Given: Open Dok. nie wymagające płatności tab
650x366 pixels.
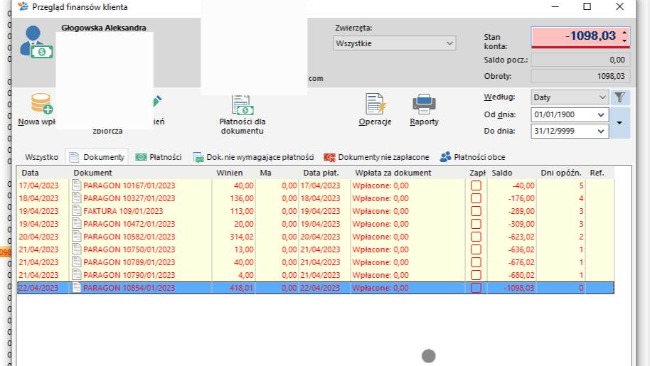Looking at the screenshot, I should coord(253,157).
